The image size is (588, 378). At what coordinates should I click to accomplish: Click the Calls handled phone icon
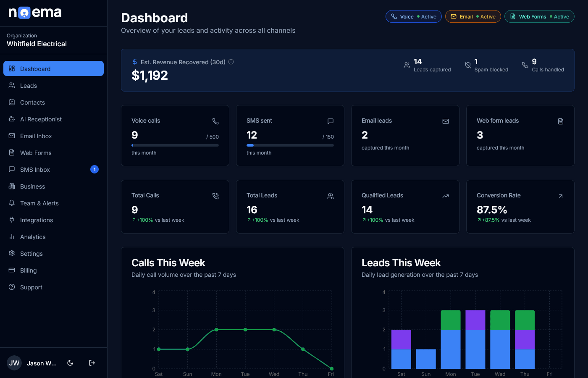(x=525, y=65)
